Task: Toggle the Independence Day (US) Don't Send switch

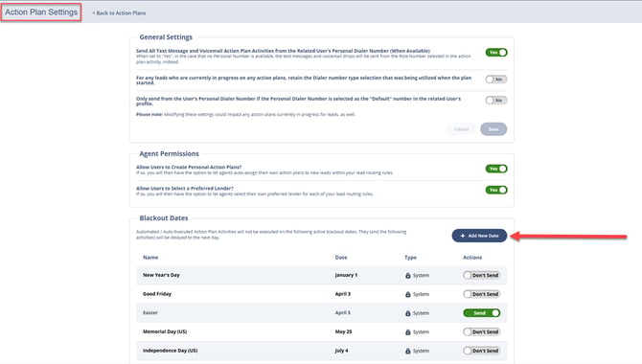Action: pyautogui.click(x=481, y=351)
